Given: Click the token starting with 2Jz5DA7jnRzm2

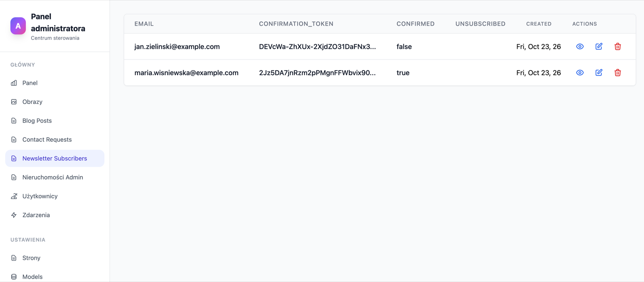Looking at the screenshot, I should tap(318, 73).
